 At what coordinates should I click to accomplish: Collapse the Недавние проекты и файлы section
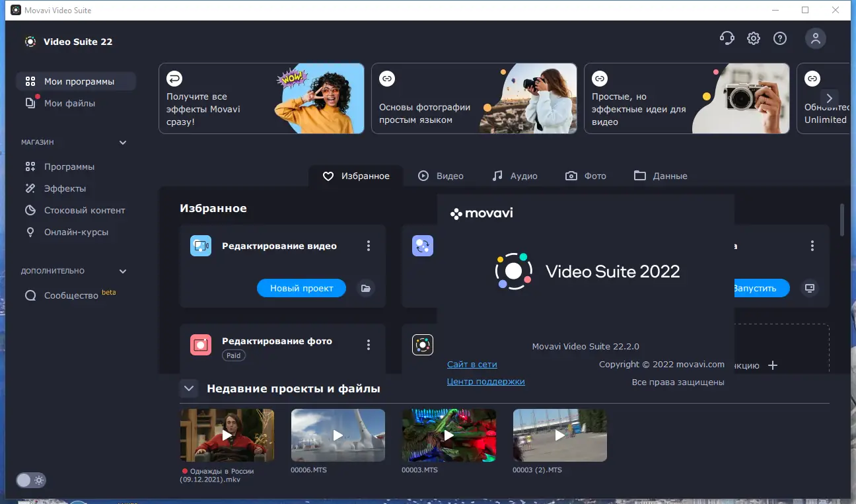pos(189,388)
